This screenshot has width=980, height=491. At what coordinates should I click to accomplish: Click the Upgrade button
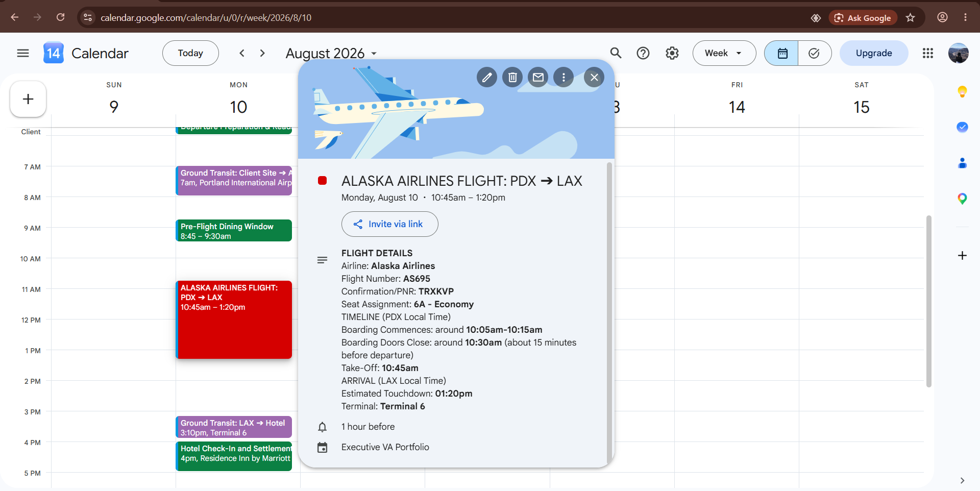[874, 53]
